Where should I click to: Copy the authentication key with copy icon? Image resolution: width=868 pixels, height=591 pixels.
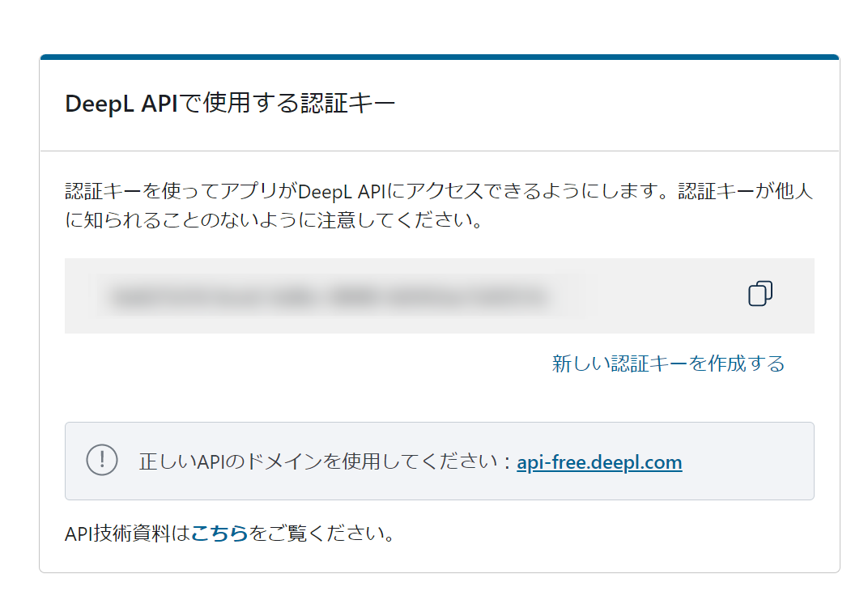click(760, 293)
